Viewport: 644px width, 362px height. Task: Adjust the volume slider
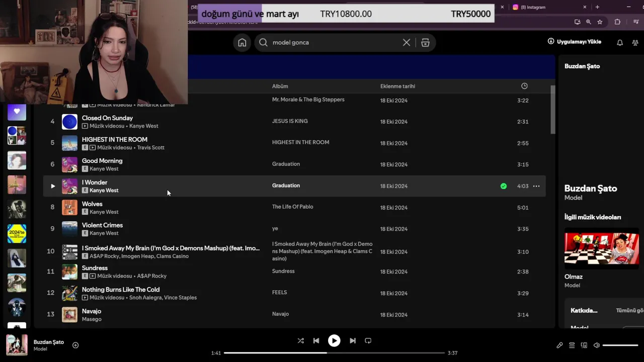pyautogui.click(x=620, y=345)
